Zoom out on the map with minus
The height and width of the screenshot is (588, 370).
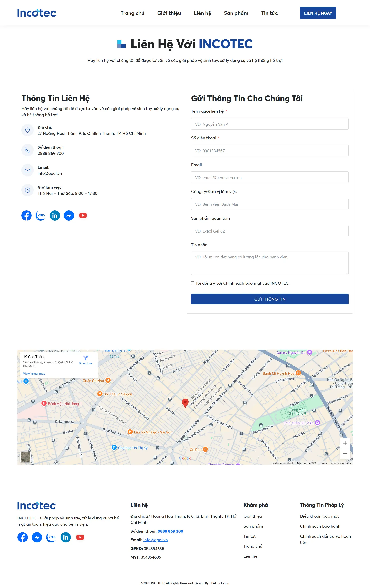coord(345,453)
